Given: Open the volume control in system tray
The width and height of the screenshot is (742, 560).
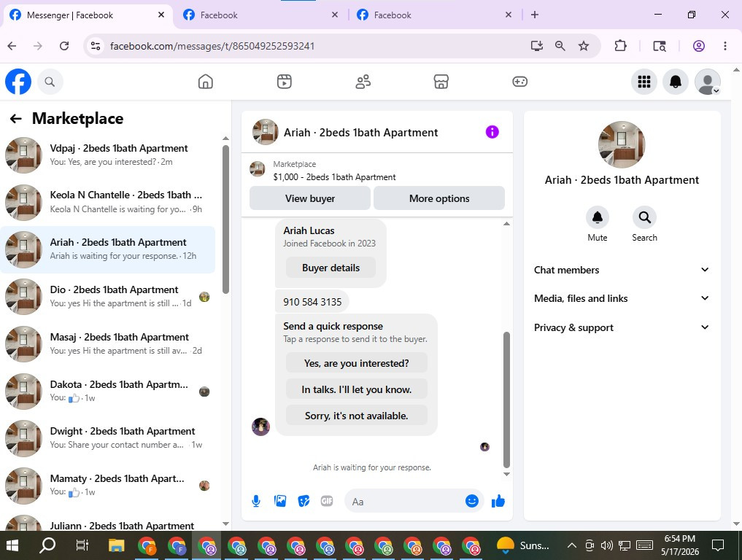Looking at the screenshot, I should tap(607, 545).
